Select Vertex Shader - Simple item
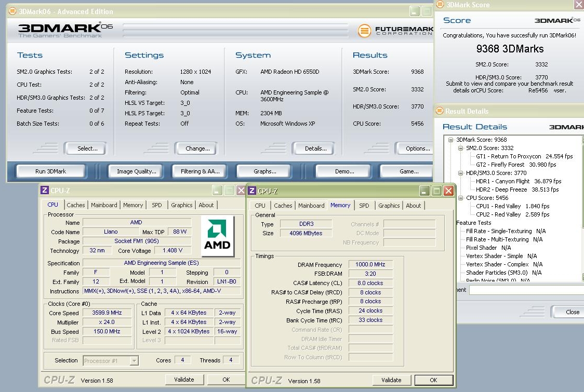The height and width of the screenshot is (392, 584). [x=501, y=256]
